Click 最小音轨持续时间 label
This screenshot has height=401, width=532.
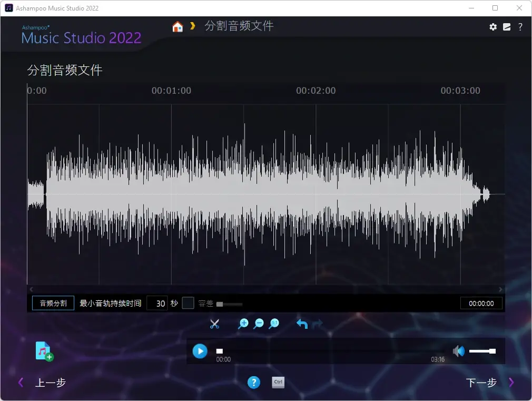(110, 303)
